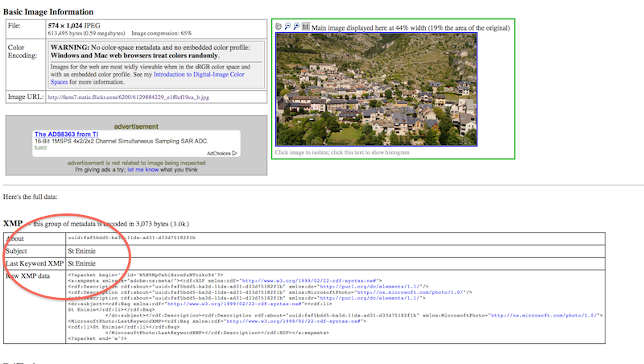Click the About uuid value

(132, 238)
